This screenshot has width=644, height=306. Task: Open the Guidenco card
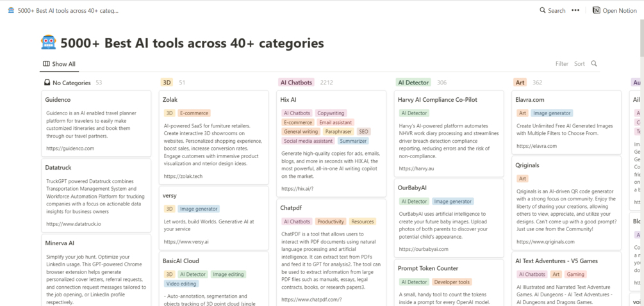coord(96,124)
